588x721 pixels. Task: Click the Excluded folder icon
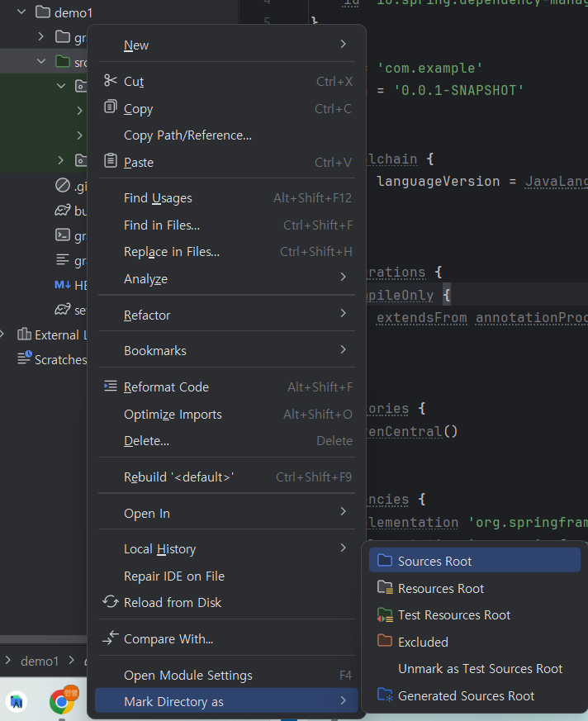(x=384, y=641)
